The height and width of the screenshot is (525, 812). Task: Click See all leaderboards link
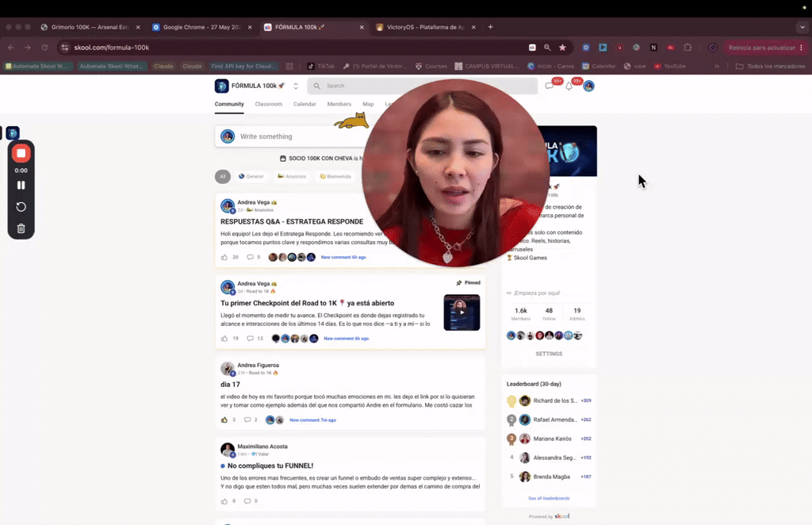[549, 498]
